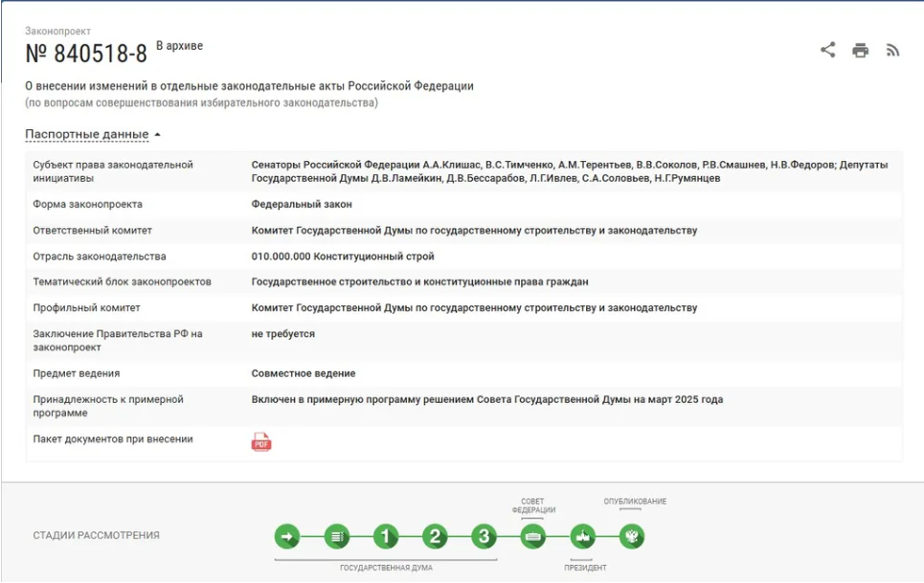Screen dimensions: 924x583
Task: Click the share icon
Action: coord(828,50)
